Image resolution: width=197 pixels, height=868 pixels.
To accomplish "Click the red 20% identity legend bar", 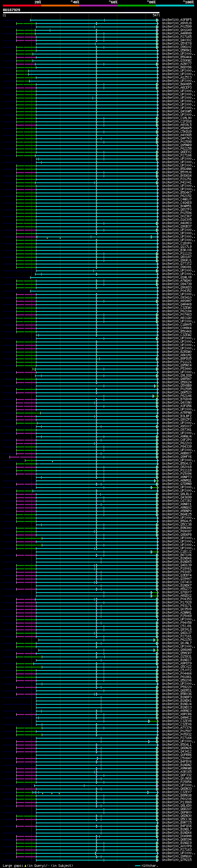I will coord(22,6).
